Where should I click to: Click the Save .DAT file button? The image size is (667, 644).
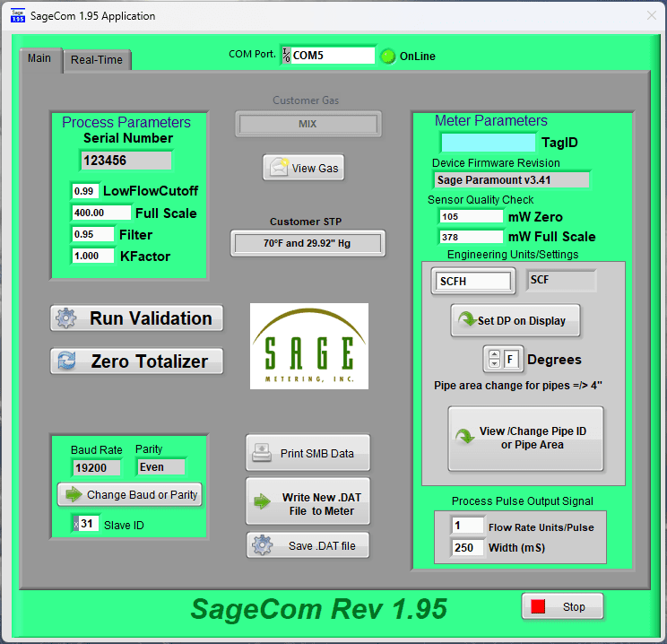click(308, 545)
